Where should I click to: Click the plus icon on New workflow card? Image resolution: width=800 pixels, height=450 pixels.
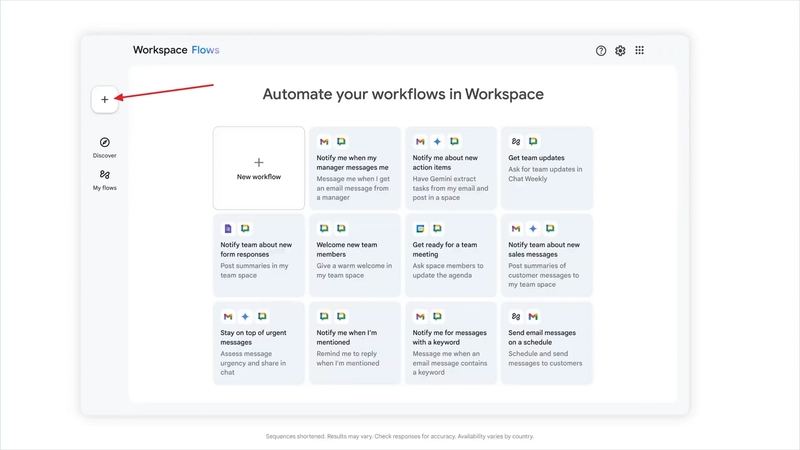coord(259,162)
